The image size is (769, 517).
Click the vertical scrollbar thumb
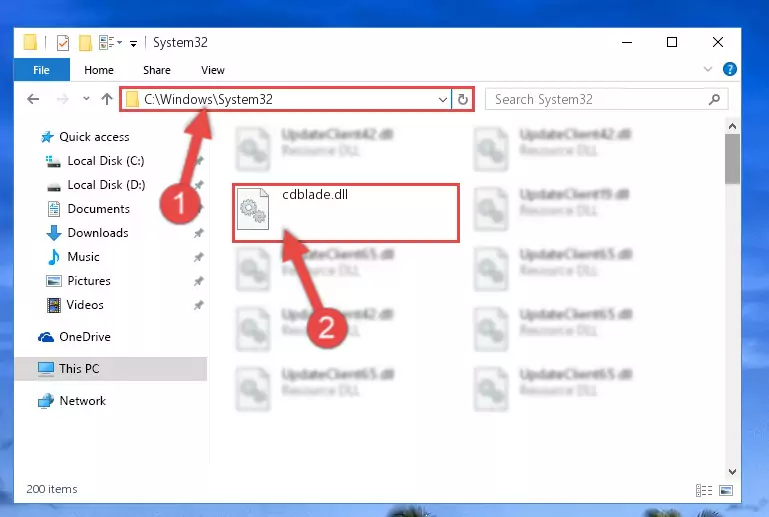pos(732,159)
